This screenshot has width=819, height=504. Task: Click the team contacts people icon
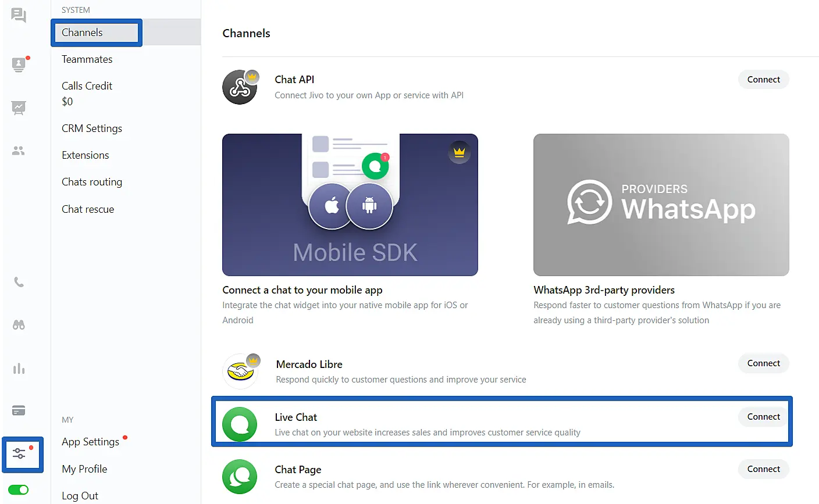point(19,151)
